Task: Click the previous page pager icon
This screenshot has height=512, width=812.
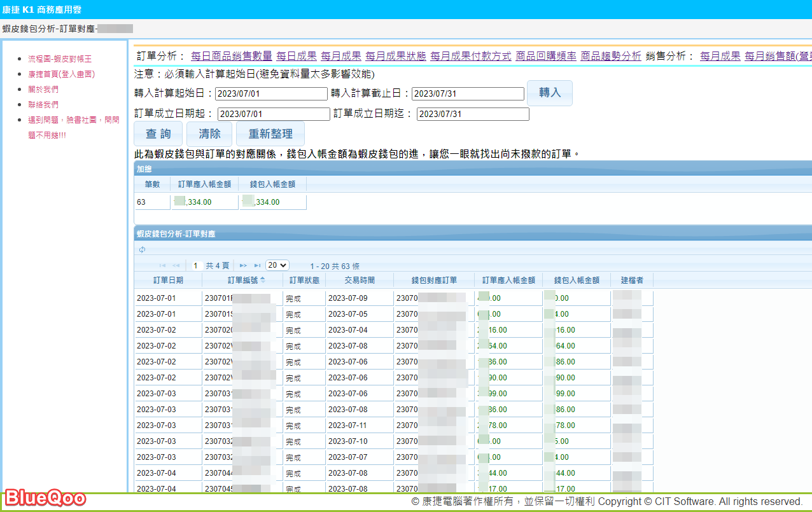Action: [x=176, y=265]
